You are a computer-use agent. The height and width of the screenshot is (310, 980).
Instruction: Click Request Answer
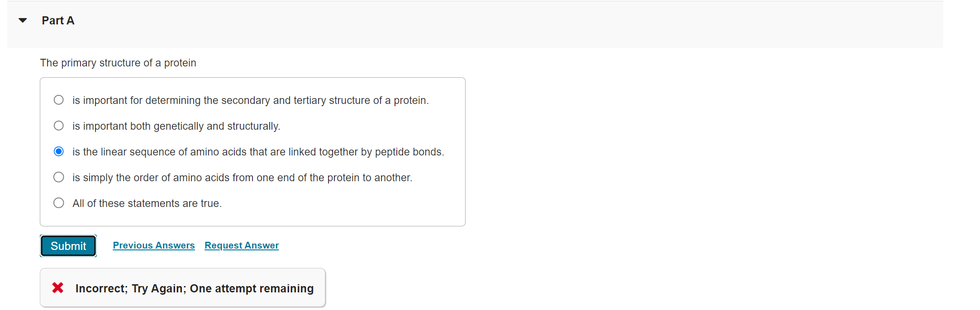[x=241, y=245]
